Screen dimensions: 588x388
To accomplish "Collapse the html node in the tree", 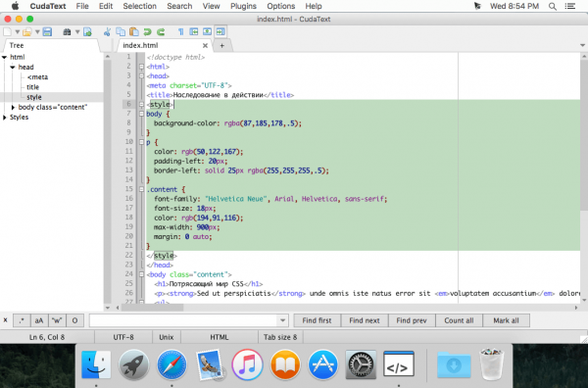I will [5, 57].
